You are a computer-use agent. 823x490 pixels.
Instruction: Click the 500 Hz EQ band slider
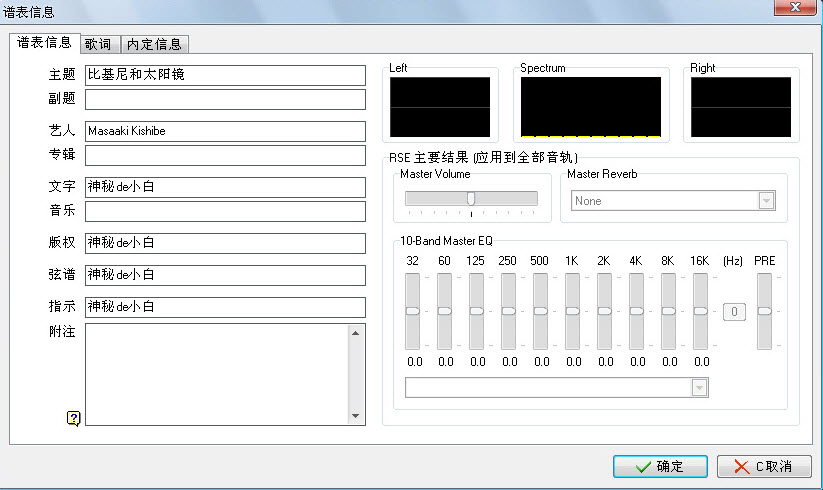coord(541,311)
